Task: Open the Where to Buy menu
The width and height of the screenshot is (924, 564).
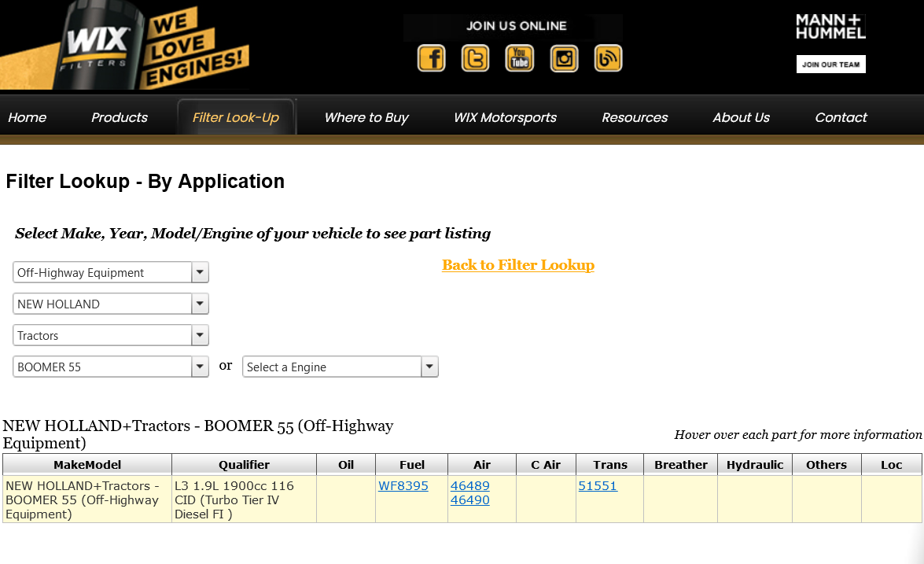Action: click(366, 117)
